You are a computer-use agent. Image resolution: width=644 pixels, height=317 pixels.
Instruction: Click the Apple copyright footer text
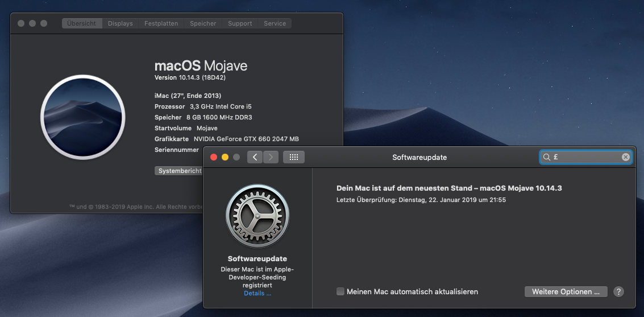[x=136, y=207]
